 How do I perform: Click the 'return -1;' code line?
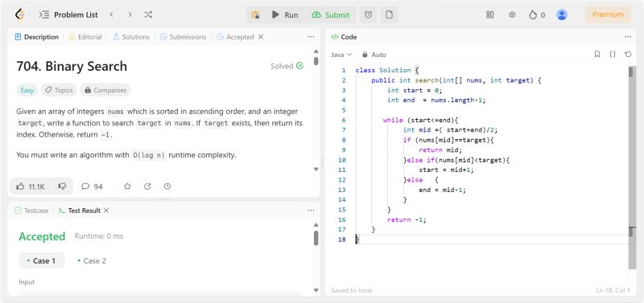[x=407, y=219]
